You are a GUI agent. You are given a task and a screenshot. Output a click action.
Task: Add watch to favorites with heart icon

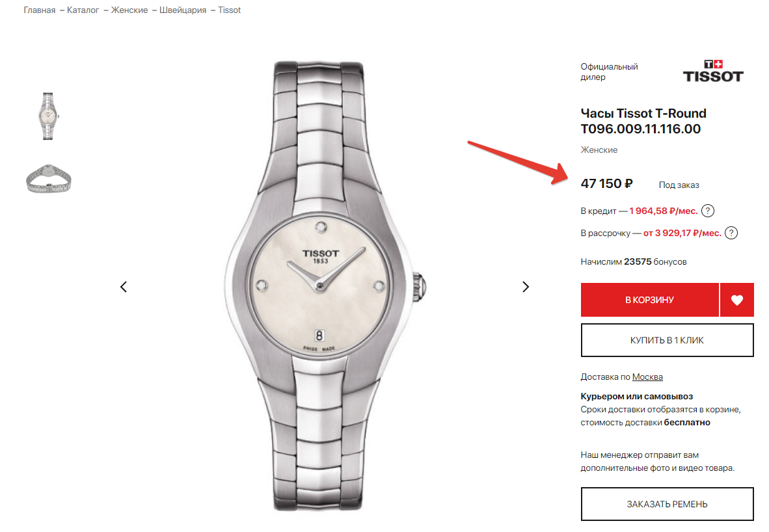(x=736, y=300)
